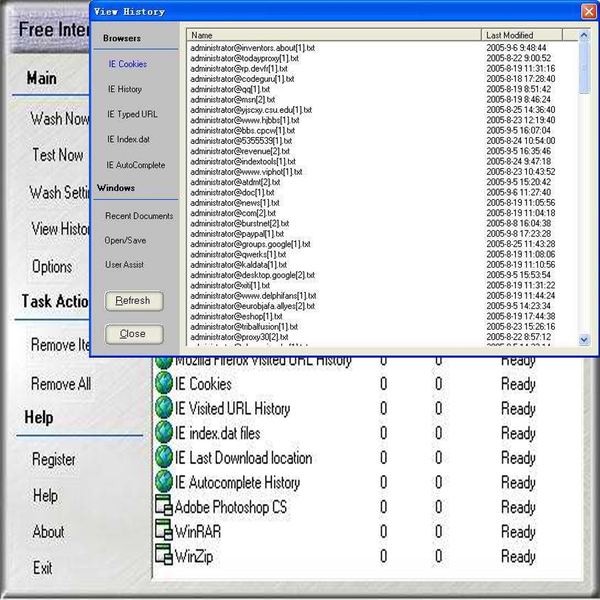600x600 pixels.
Task: Open IE Typed URL category
Action: coord(132,114)
